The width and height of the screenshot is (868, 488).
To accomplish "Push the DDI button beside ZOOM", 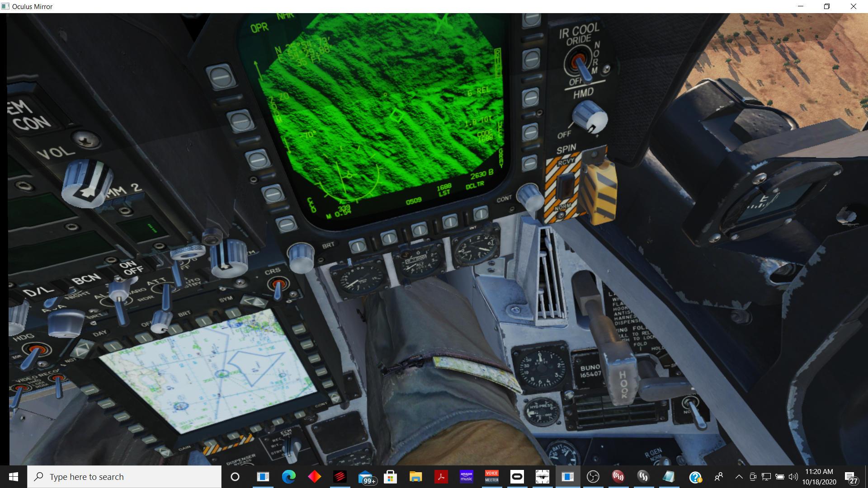I will click(240, 121).
